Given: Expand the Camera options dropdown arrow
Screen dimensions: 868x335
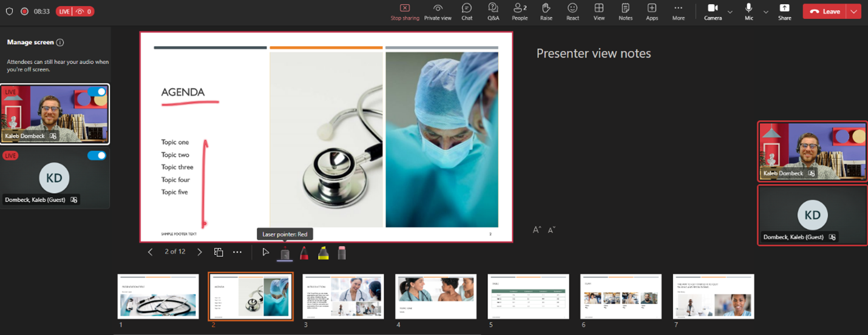Looking at the screenshot, I should point(730,12).
